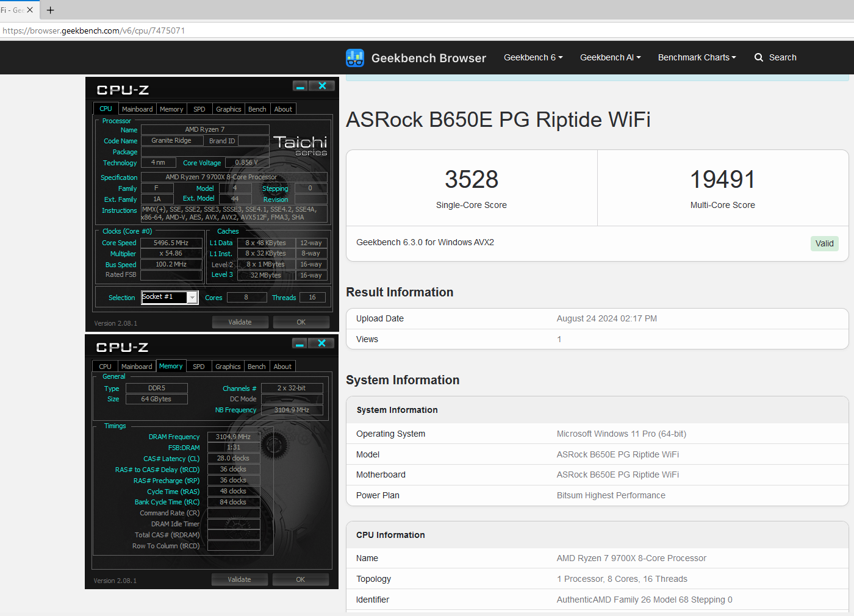Open Graphics tab in top CPU-Z window
This screenshot has height=616, width=854.
coord(229,109)
